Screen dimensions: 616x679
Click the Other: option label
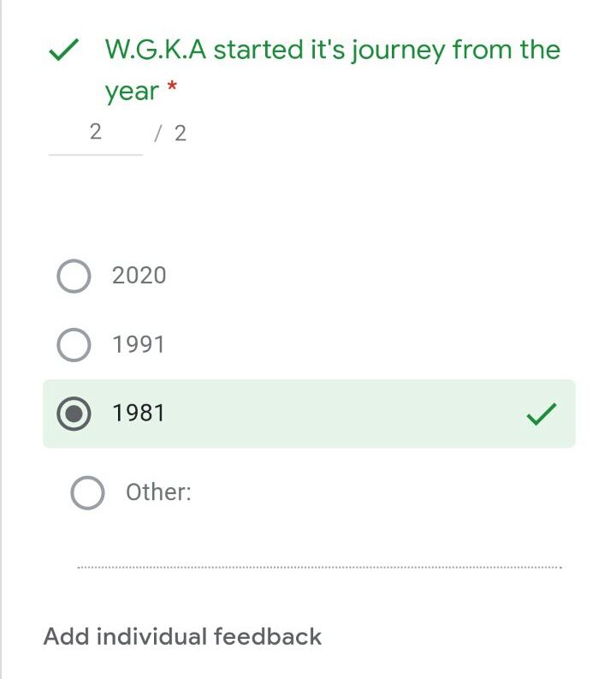(x=158, y=492)
